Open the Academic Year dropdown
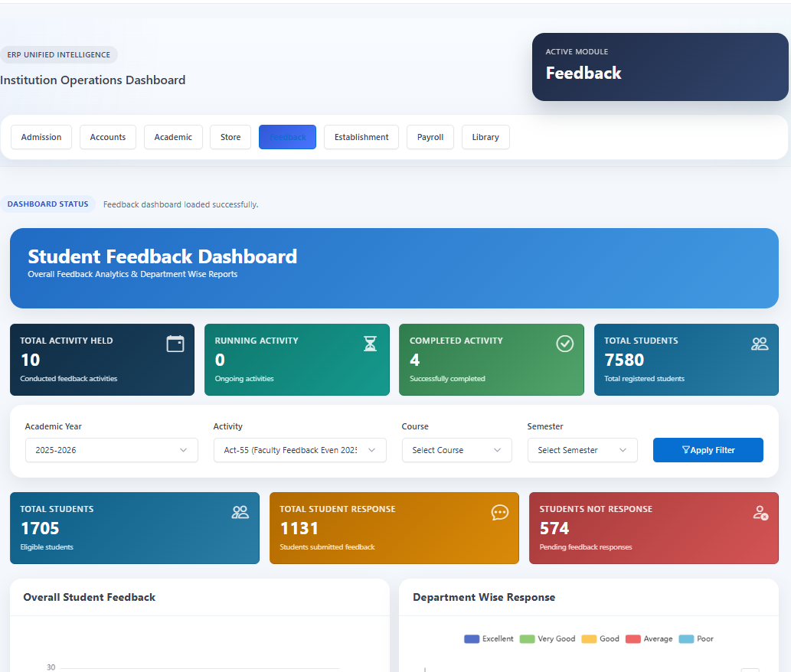The width and height of the screenshot is (791, 672). [112, 450]
